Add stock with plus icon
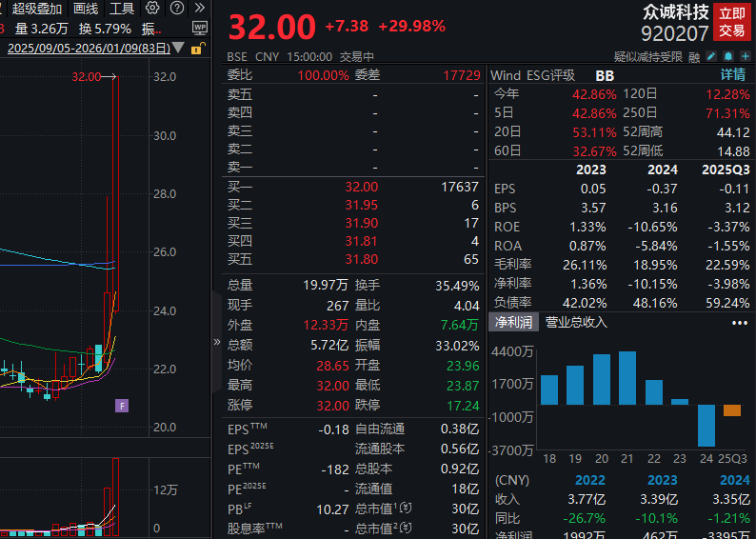The image size is (756, 539). tap(746, 56)
